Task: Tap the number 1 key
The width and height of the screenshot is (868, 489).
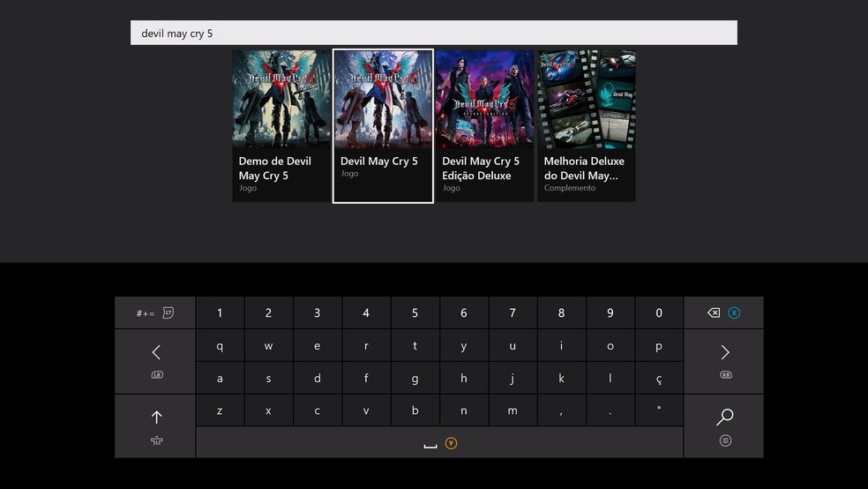Action: pyautogui.click(x=220, y=312)
